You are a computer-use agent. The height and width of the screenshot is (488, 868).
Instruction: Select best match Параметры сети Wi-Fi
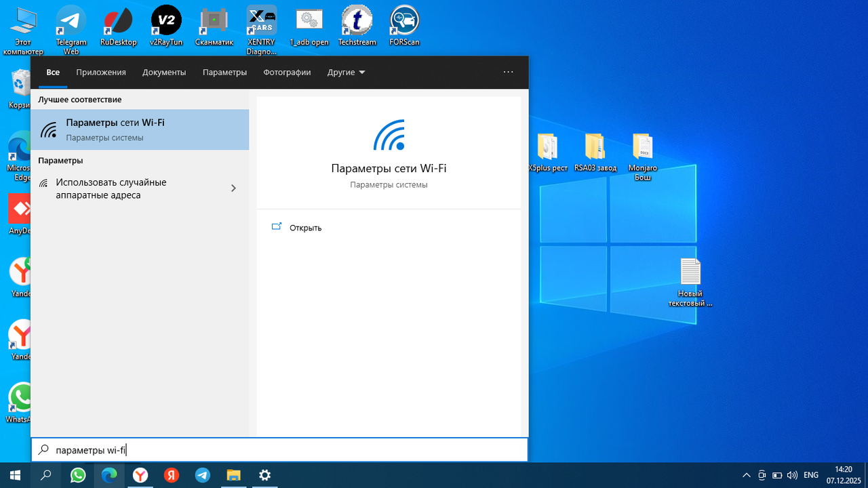point(140,129)
